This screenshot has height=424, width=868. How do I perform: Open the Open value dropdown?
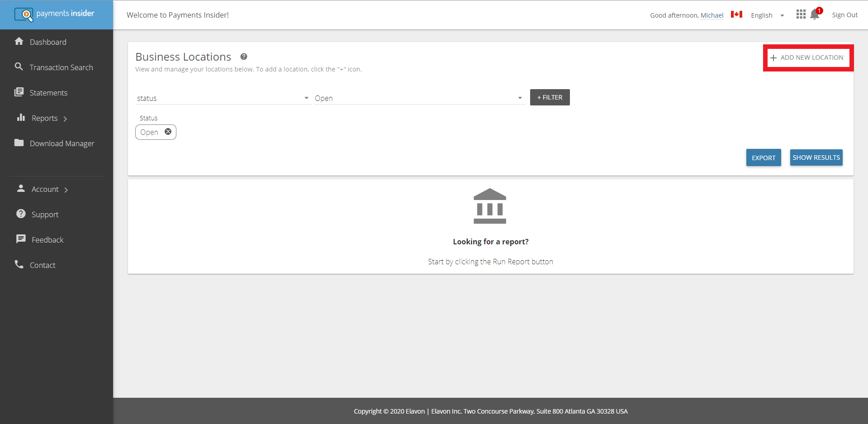419,98
